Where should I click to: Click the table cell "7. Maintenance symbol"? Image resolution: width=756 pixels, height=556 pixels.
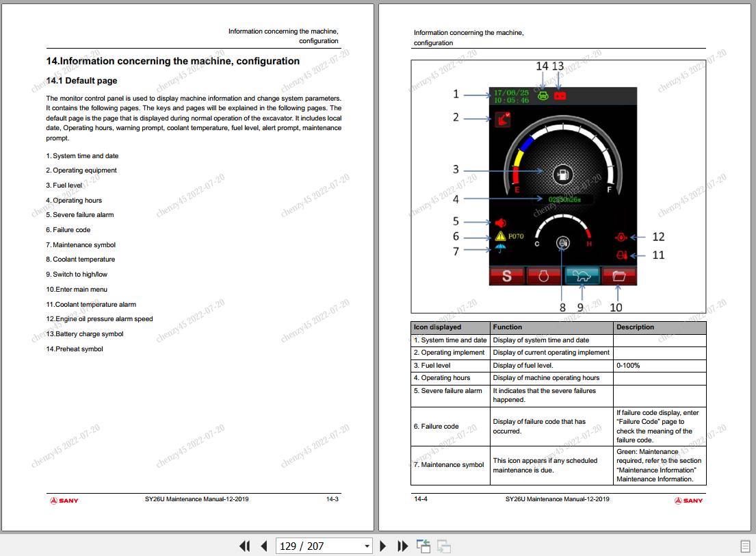click(x=449, y=465)
